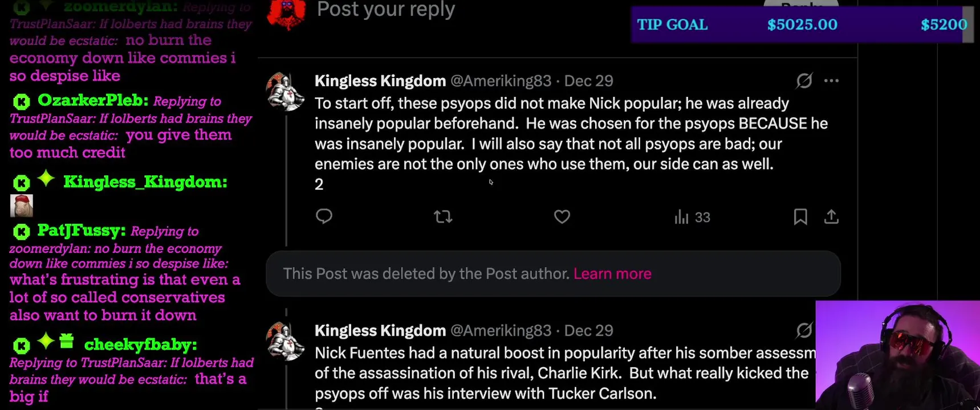Bookmark the first Kingless Kingdom post
Screen dimensions: 980x410
(x=800, y=216)
